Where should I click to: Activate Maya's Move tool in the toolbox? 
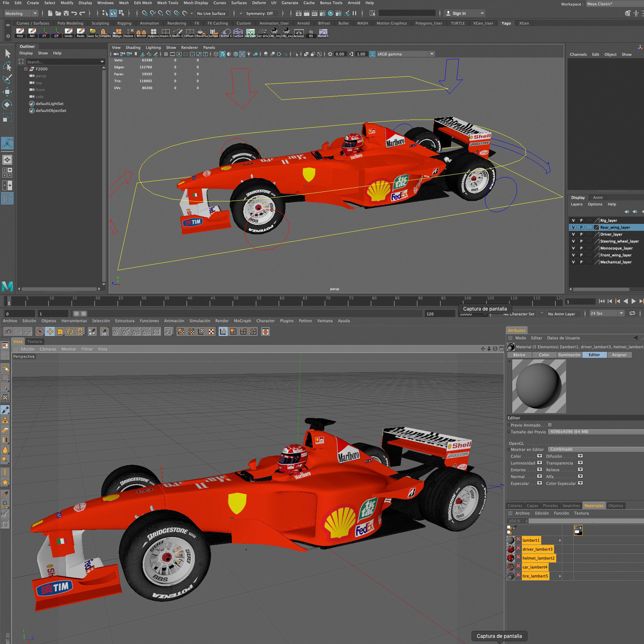(7, 92)
